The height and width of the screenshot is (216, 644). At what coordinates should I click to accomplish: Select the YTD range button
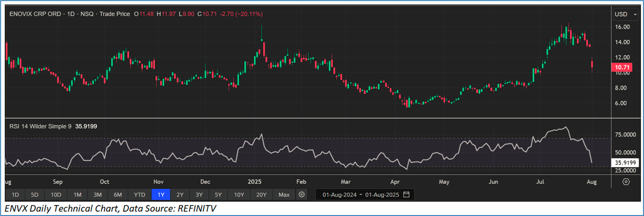pos(140,195)
